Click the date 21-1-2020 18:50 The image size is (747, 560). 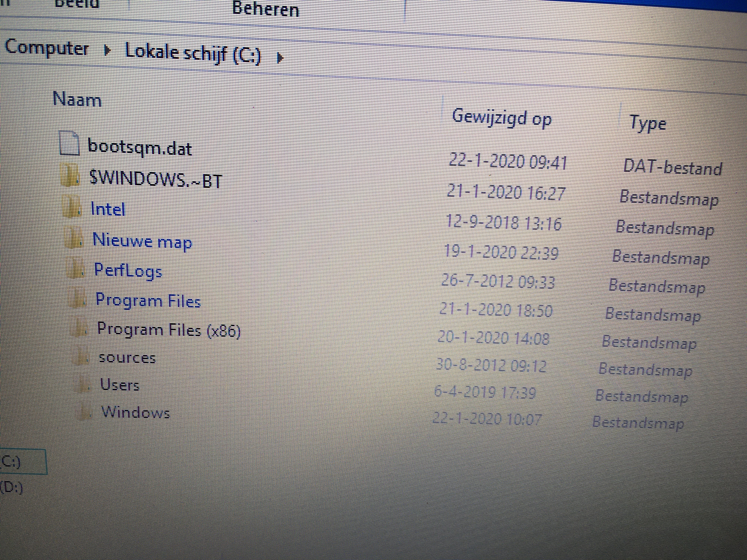[496, 309]
